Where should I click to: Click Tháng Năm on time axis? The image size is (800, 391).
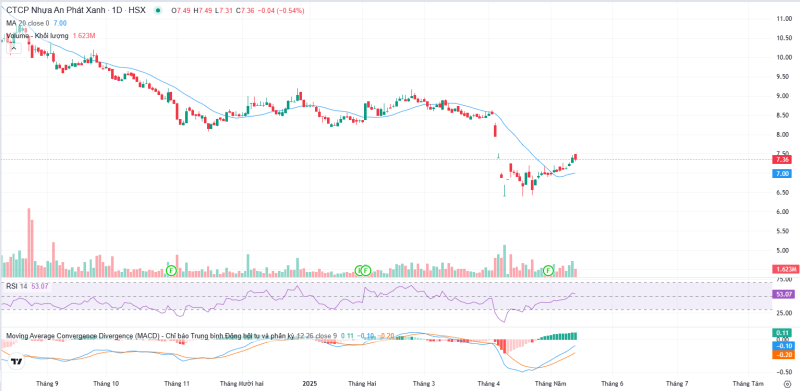551,383
